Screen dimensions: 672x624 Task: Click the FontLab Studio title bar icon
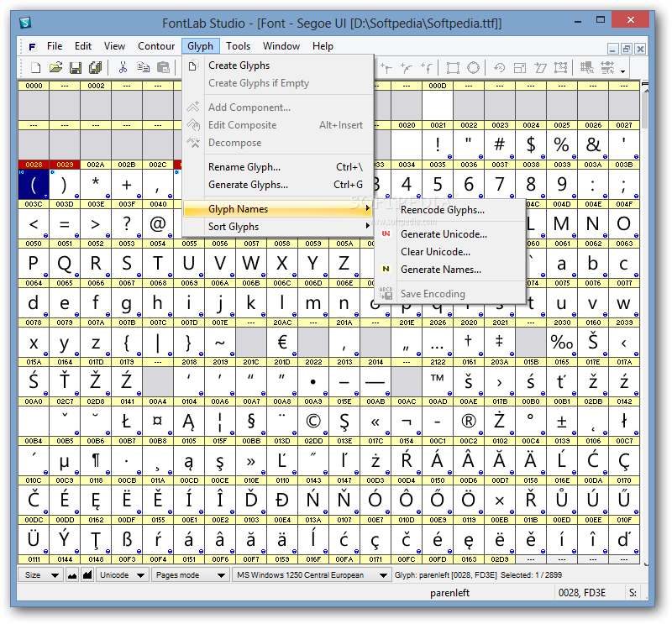(25, 23)
